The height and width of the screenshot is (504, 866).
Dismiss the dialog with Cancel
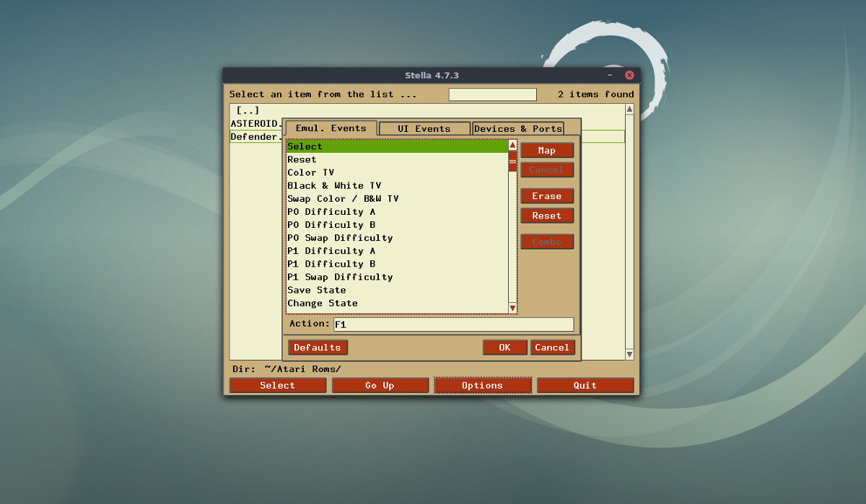[552, 347]
